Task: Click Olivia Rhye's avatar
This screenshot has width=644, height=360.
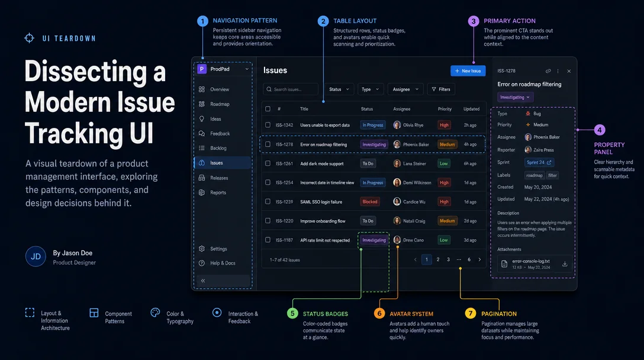Action: (397, 125)
